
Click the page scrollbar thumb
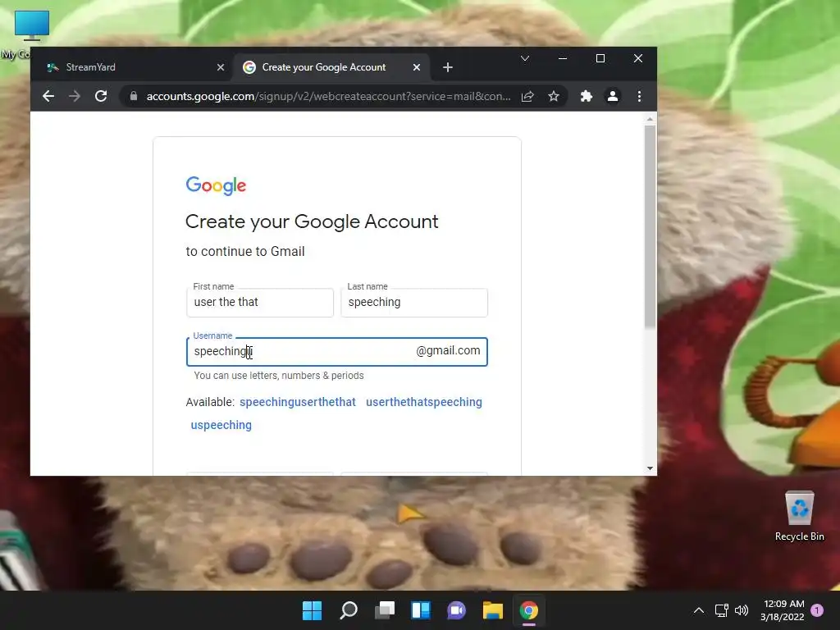(650, 226)
